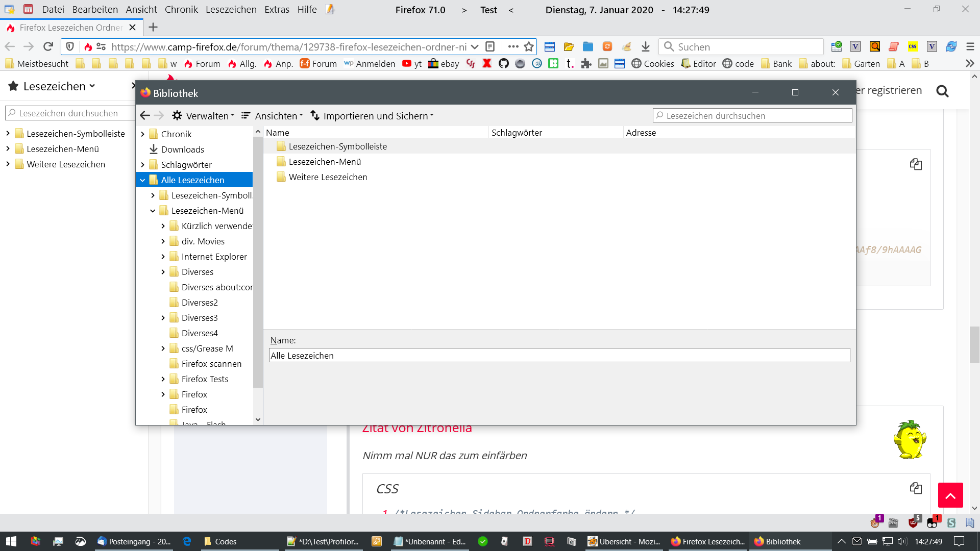Click the Name field with Alle Lesezeichen
Screen dimensions: 980x551
559,356
